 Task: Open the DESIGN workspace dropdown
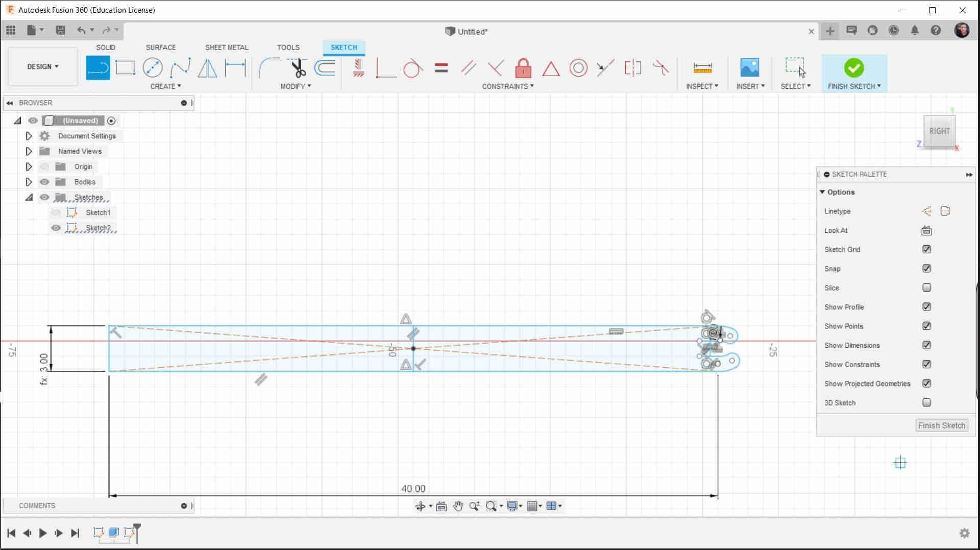pos(42,66)
